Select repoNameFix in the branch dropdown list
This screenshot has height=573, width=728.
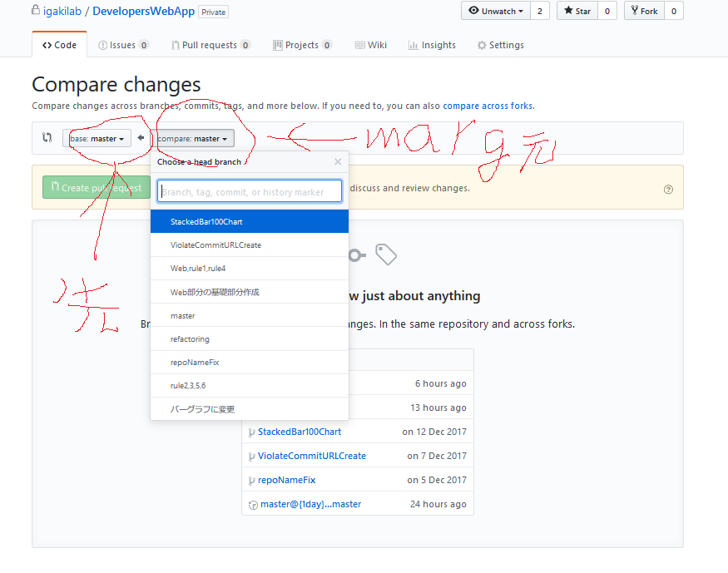[x=250, y=363]
